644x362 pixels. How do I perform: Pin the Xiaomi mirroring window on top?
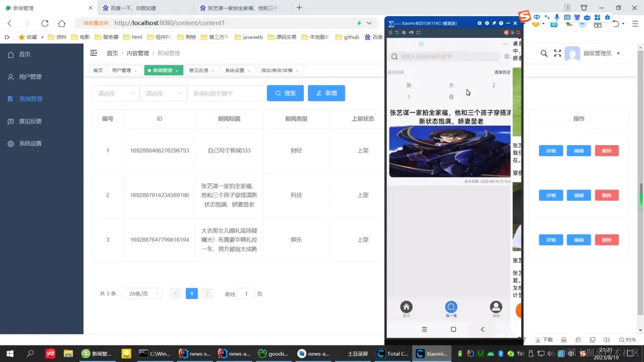pos(494,23)
